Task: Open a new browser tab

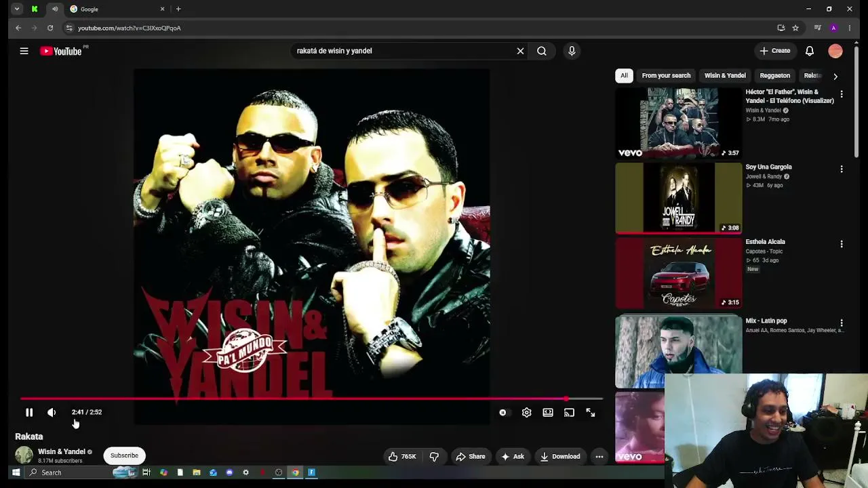Action: (178, 9)
